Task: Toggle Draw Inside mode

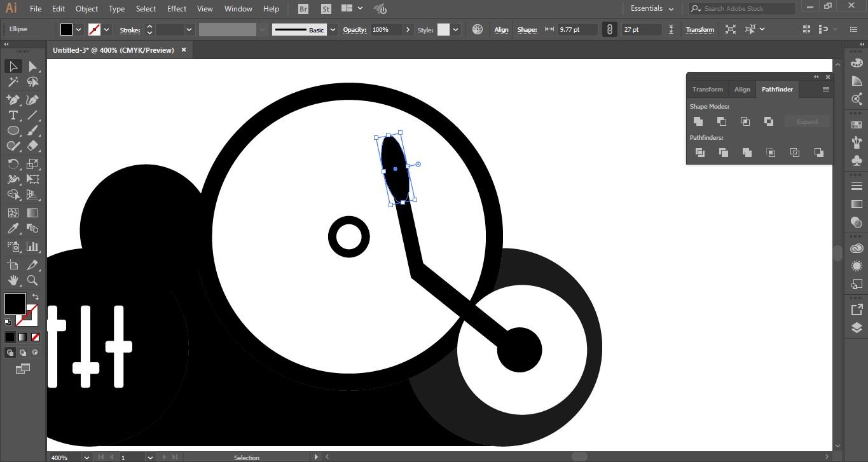Action: (35, 352)
